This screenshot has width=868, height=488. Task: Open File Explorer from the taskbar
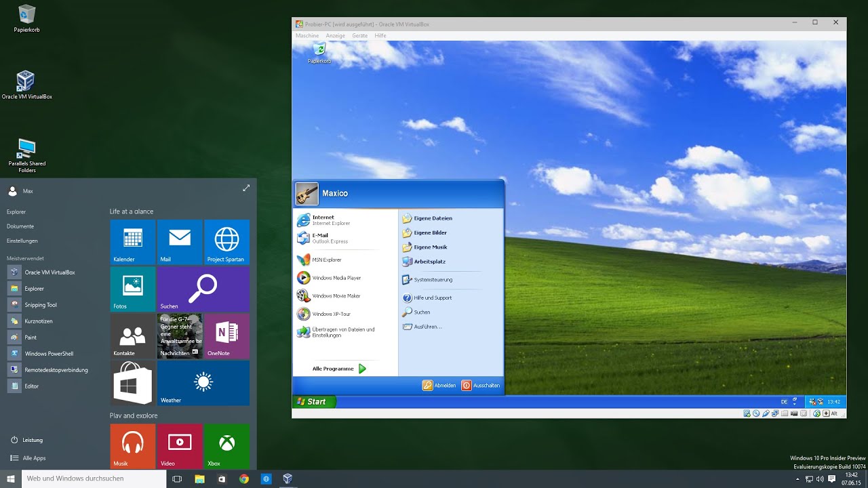[200, 479]
